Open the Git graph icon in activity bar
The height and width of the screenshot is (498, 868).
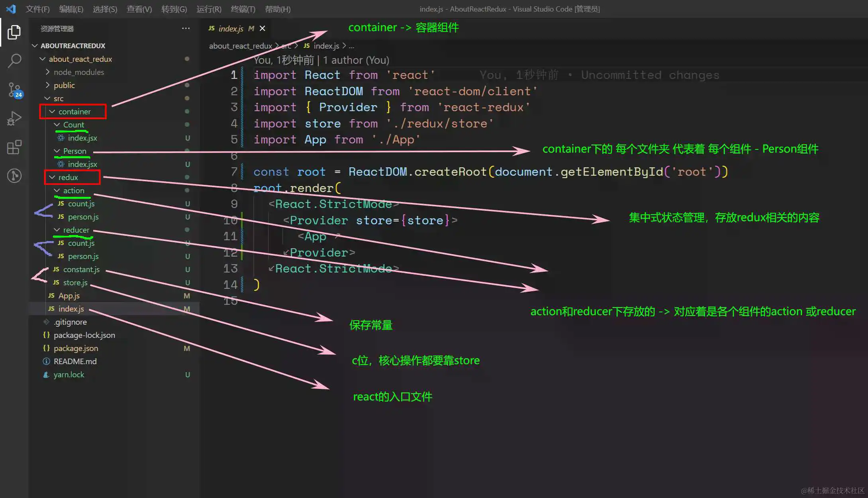[x=14, y=176]
